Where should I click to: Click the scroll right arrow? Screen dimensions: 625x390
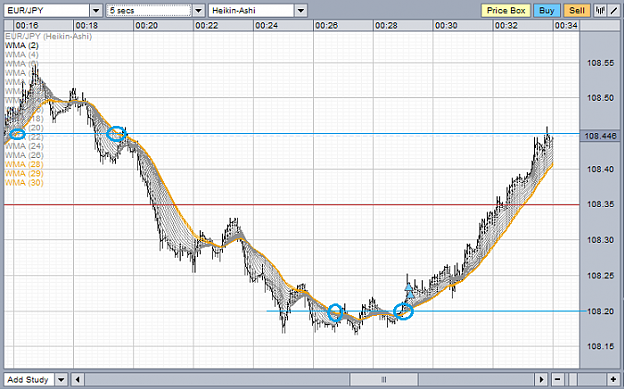[x=541, y=379]
